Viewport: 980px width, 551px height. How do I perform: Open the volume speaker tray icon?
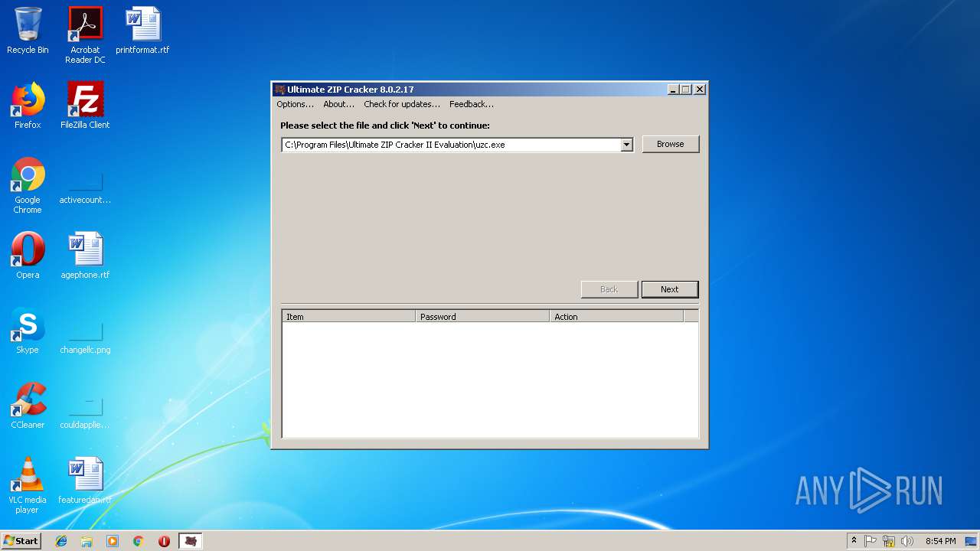(907, 541)
